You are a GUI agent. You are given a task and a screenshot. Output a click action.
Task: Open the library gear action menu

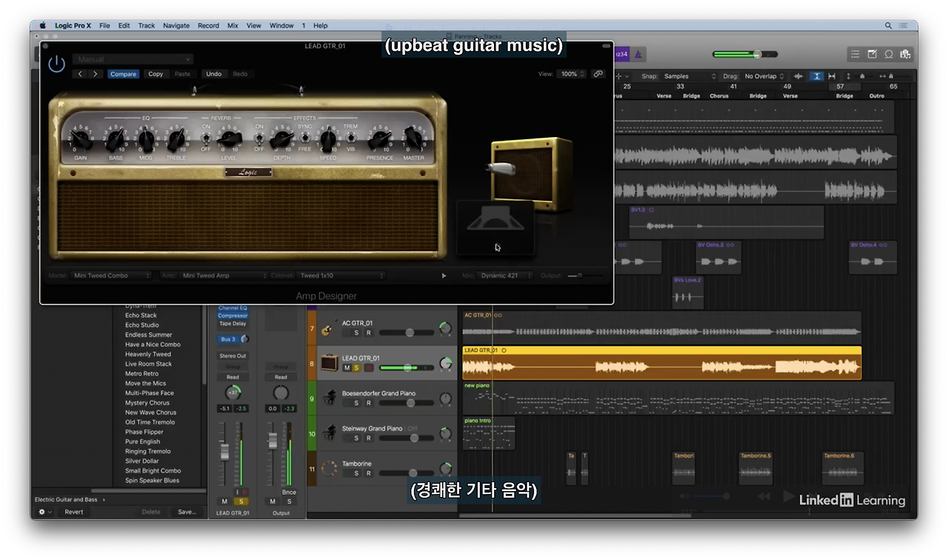(44, 512)
